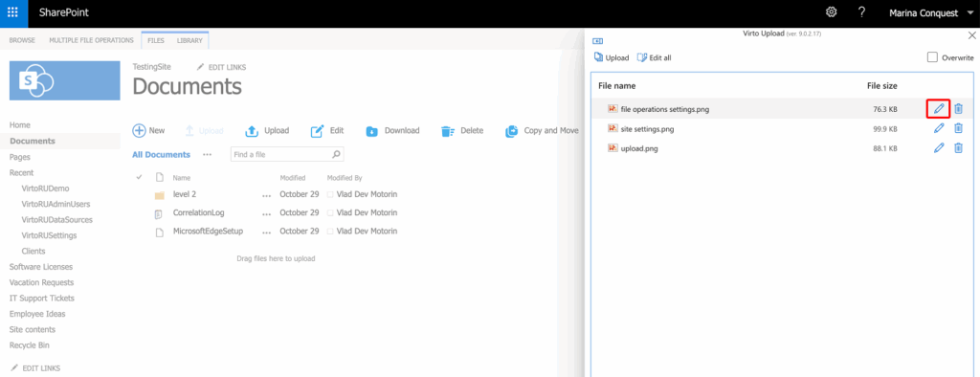980x377 pixels.
Task: Click Upload in Virto Upload panel
Action: [x=612, y=57]
